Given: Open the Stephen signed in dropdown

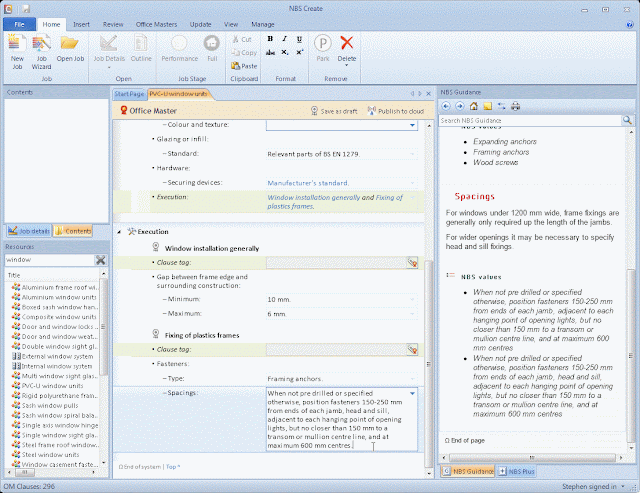Looking at the screenshot, I should click(x=623, y=486).
